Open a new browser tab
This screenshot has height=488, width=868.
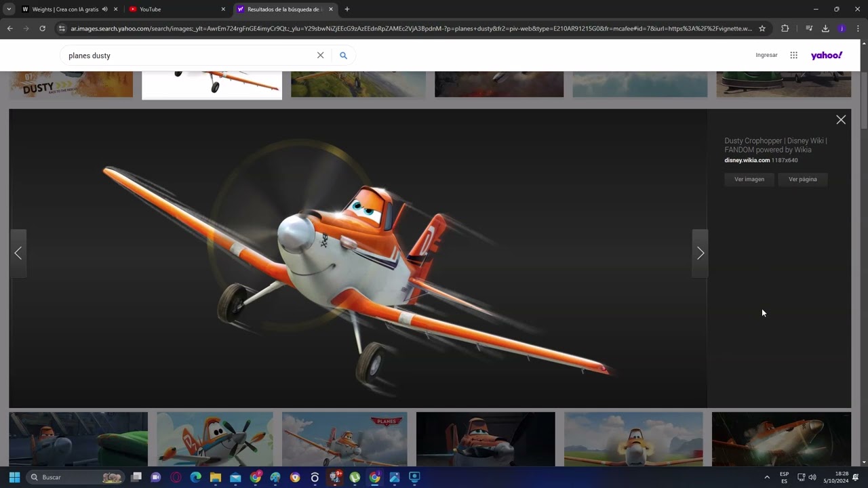(347, 9)
